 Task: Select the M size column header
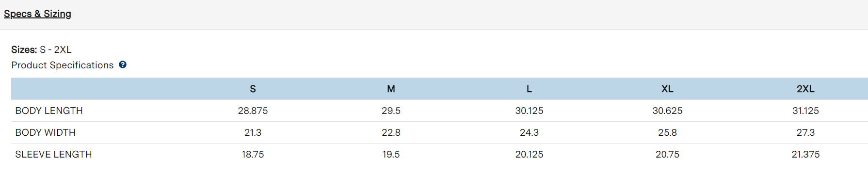pos(391,89)
